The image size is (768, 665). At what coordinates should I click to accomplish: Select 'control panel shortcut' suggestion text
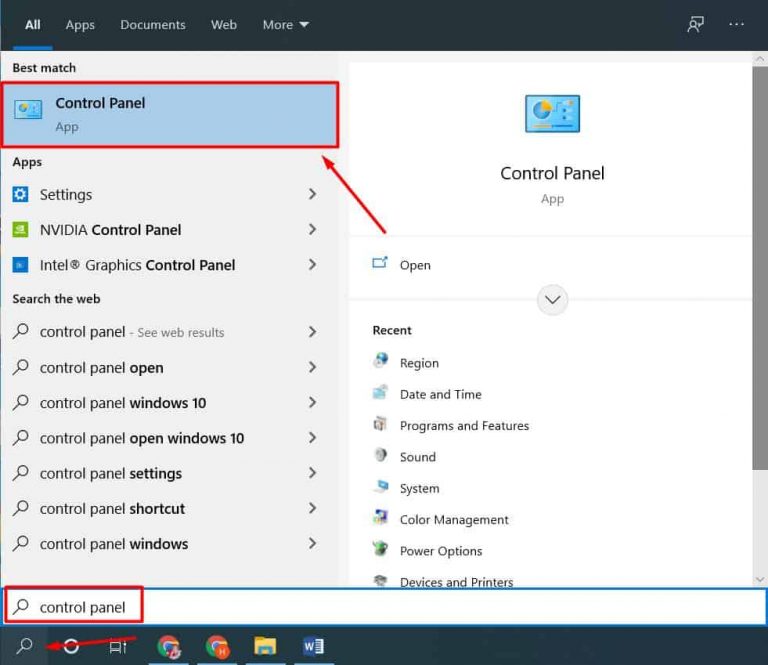112,509
